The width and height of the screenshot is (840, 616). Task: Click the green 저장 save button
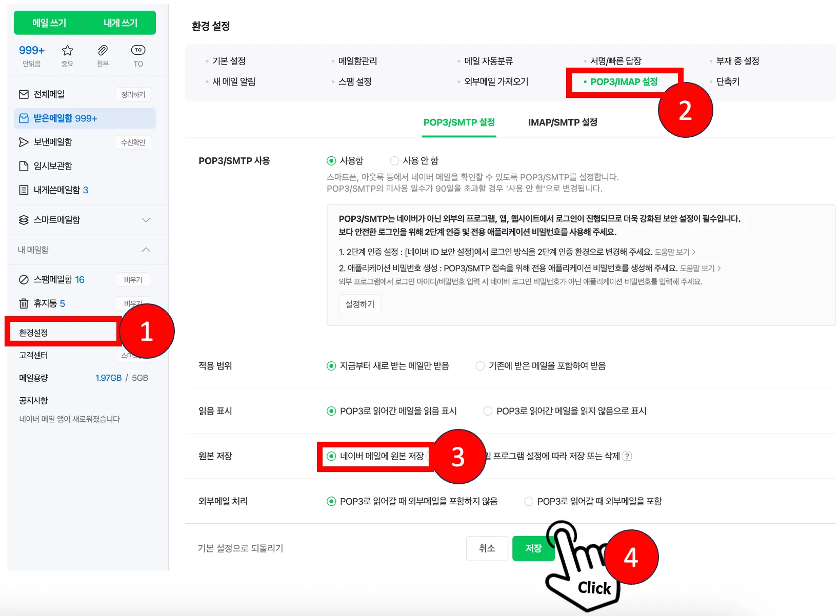(533, 548)
